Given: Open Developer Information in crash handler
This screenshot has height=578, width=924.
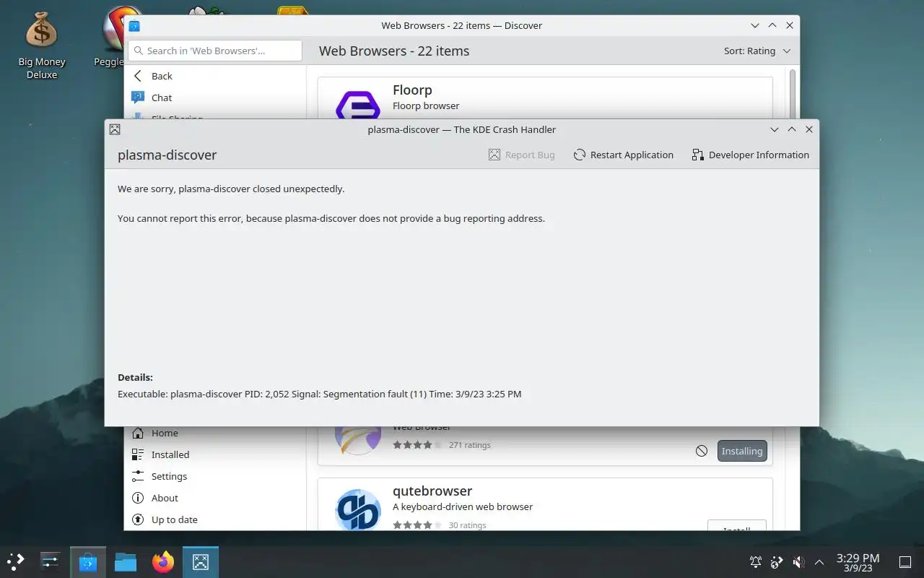Looking at the screenshot, I should point(750,155).
